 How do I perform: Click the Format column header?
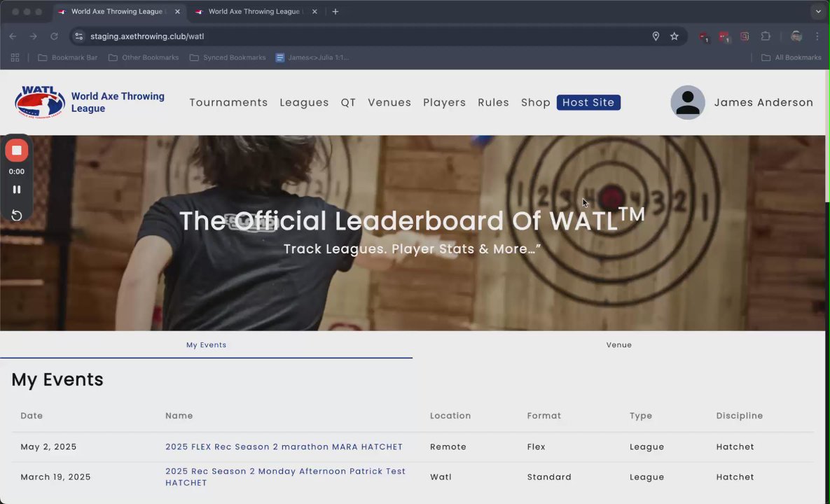point(544,416)
